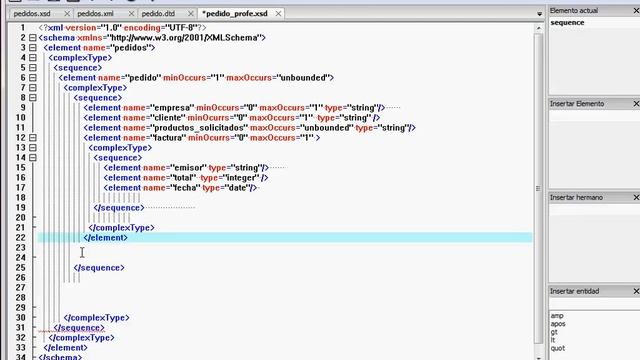The width and height of the screenshot is (640, 360).
Task: Collapse the pedido element on line 6
Action: pos(33,78)
